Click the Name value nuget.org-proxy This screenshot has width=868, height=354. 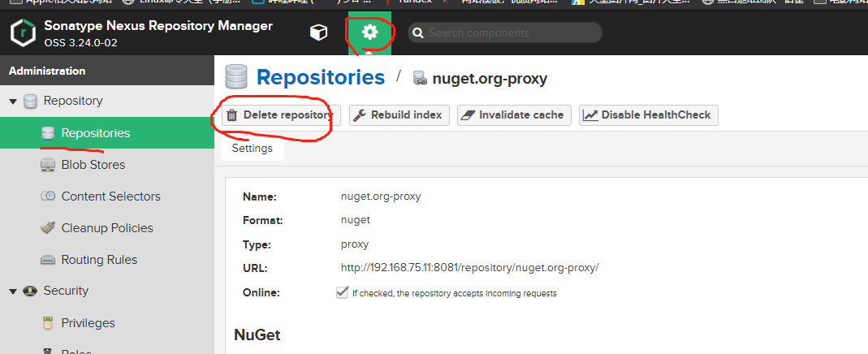[381, 196]
